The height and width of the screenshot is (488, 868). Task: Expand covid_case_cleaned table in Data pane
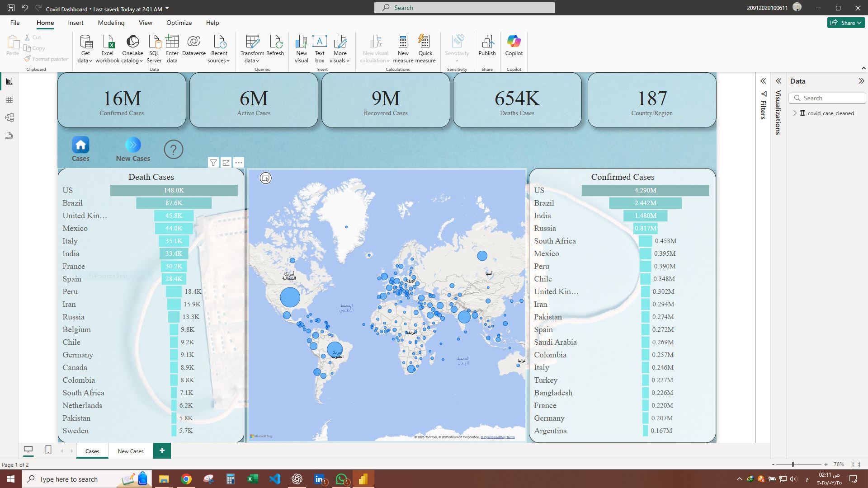pos(795,113)
